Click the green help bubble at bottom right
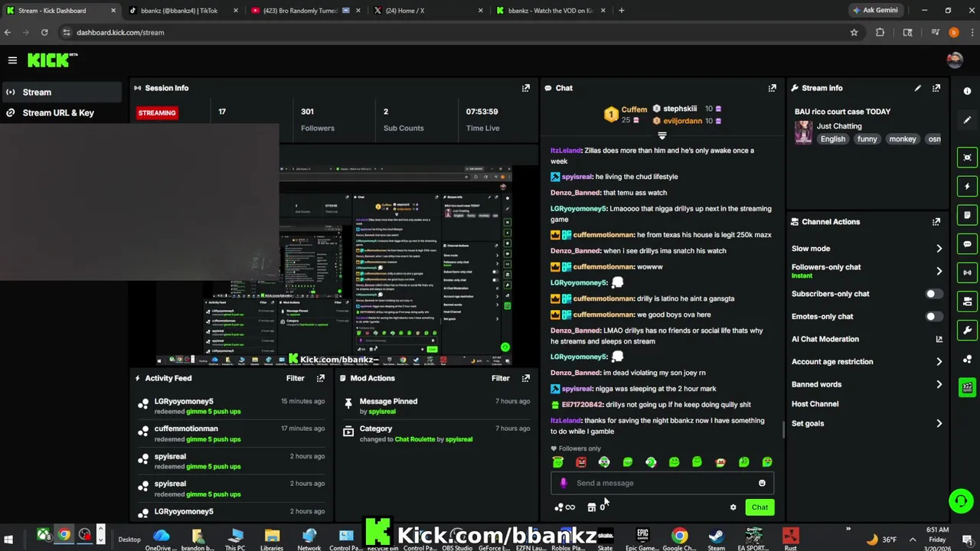980x551 pixels. pos(960,501)
